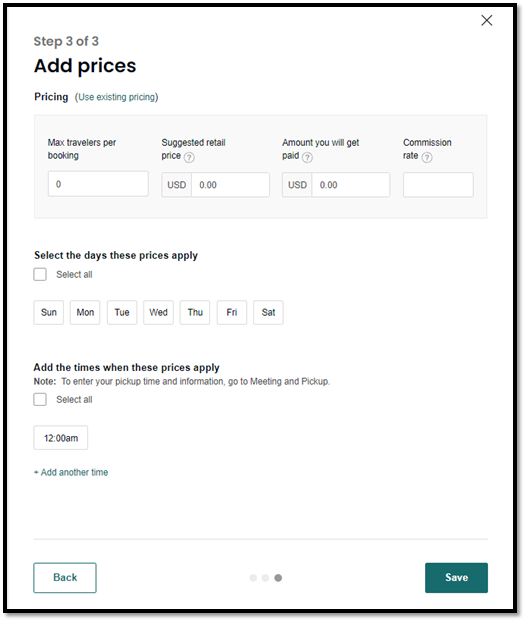Image resolution: width=526 pixels, height=622 pixels.
Task: Close the Add prices dialog
Action: [x=487, y=20]
